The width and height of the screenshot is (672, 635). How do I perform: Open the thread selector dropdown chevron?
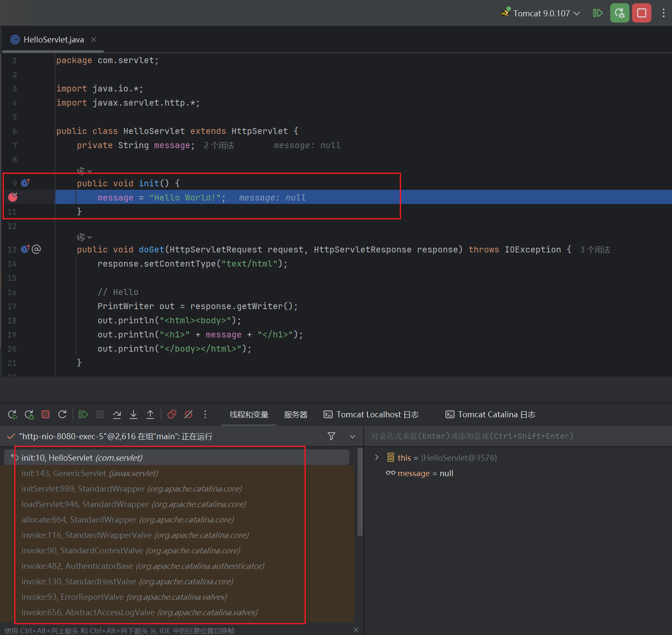click(353, 436)
